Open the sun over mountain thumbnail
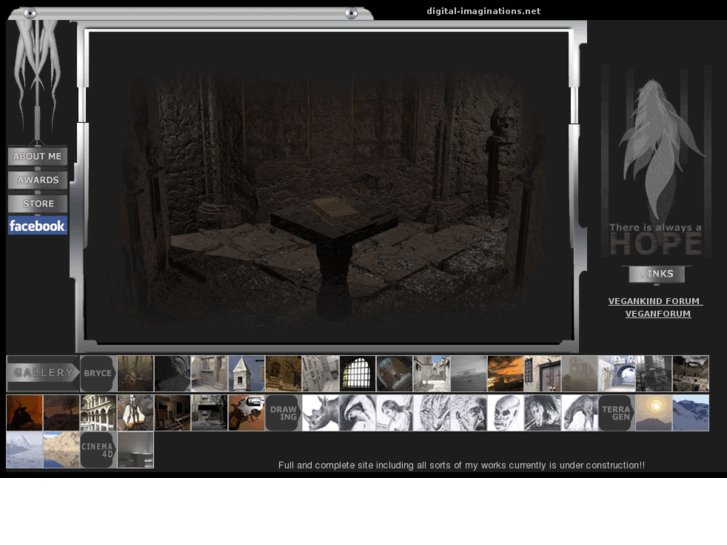This screenshot has width=727, height=545. click(x=653, y=413)
